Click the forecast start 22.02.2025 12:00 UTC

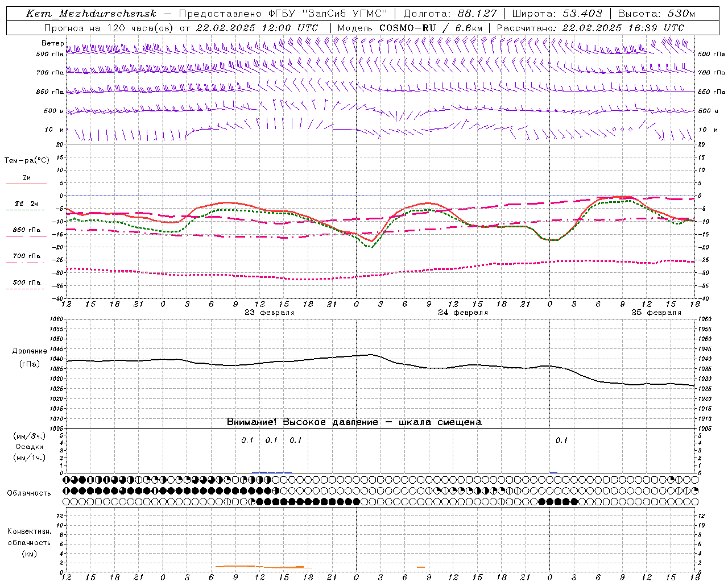tap(257, 27)
